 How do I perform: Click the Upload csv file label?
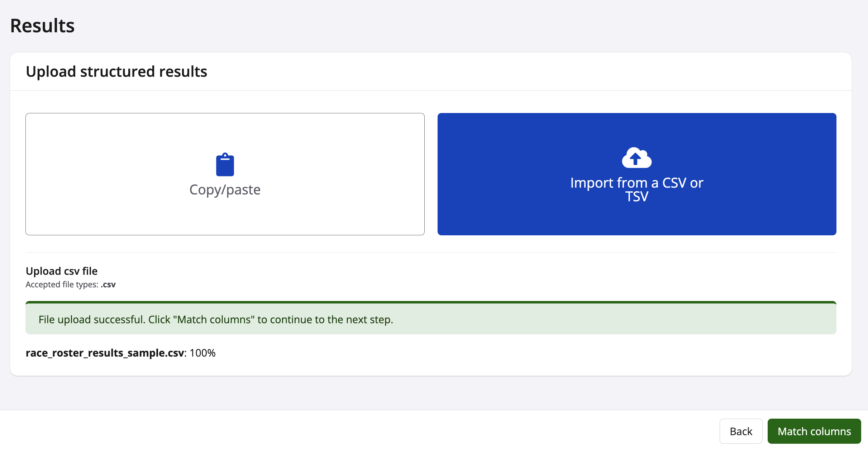tap(62, 271)
